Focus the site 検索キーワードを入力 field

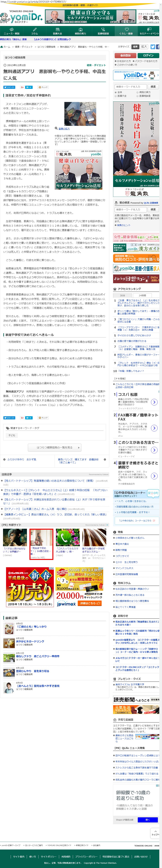[131, 87]
